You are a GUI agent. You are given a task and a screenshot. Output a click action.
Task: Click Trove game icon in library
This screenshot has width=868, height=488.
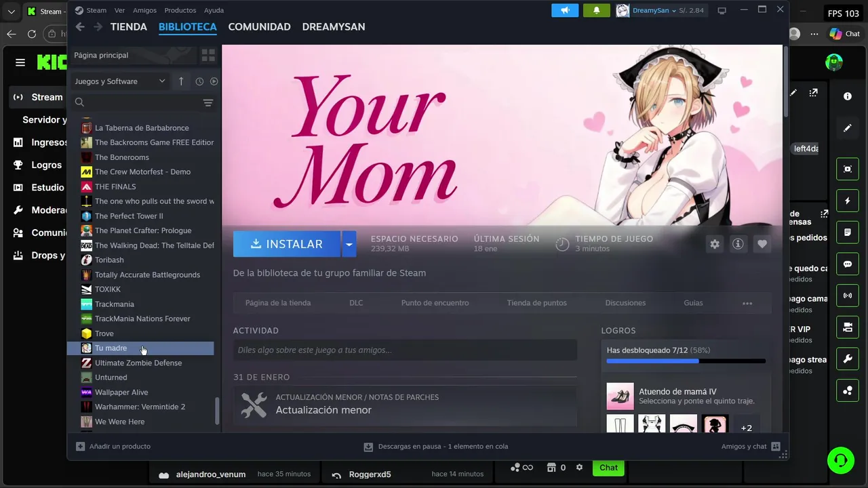click(86, 333)
